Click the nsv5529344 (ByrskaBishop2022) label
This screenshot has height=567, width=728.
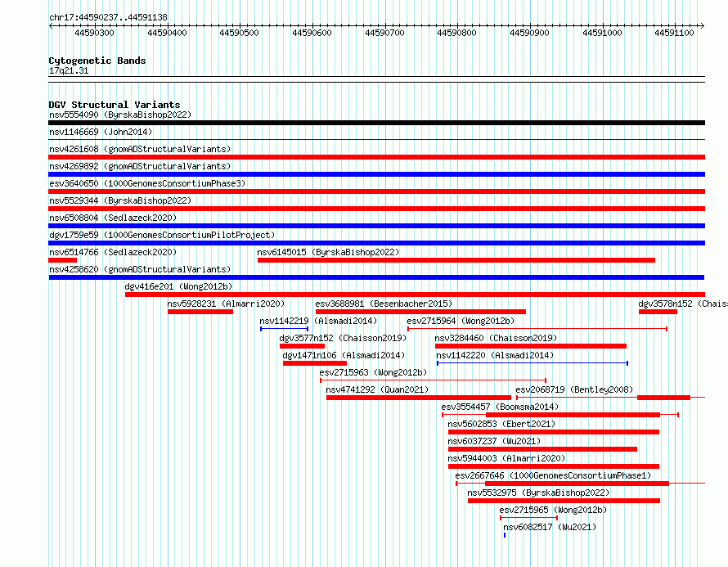pos(120,200)
